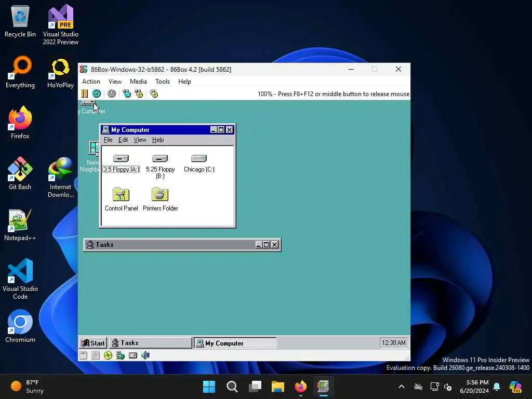Click the Chicago Start button
The width and height of the screenshot is (532, 399).
point(93,343)
